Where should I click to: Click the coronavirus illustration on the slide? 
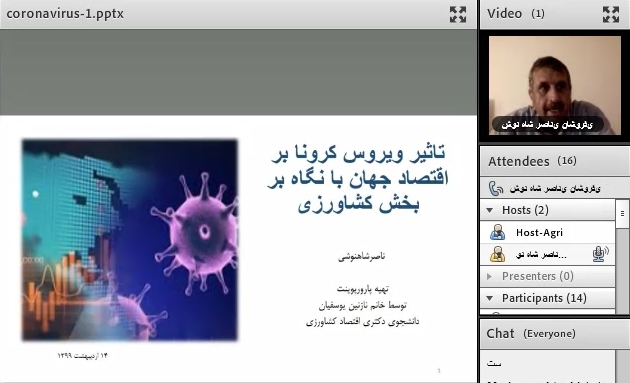click(129, 240)
